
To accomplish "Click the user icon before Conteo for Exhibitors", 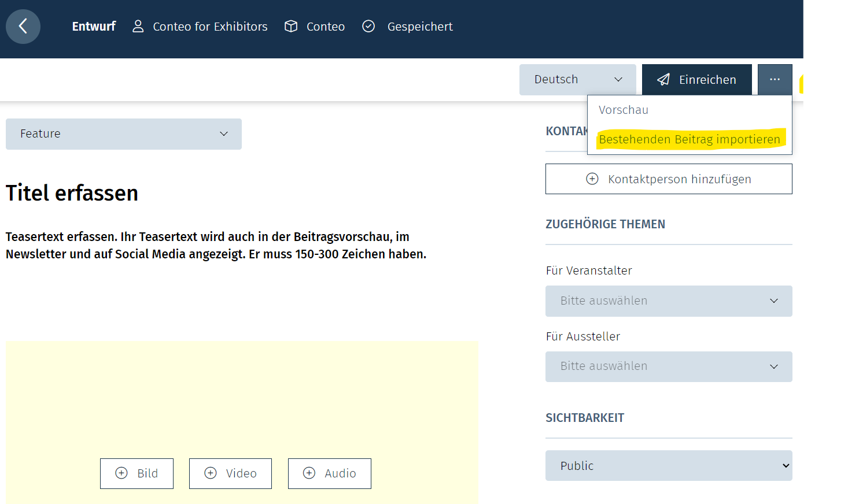I will (138, 27).
